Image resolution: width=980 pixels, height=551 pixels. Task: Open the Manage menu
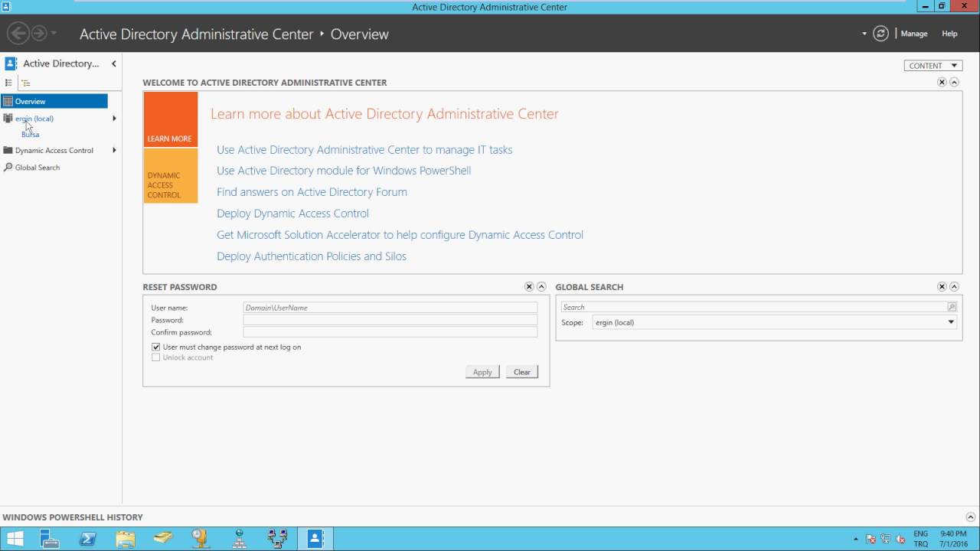pyautogui.click(x=914, y=34)
